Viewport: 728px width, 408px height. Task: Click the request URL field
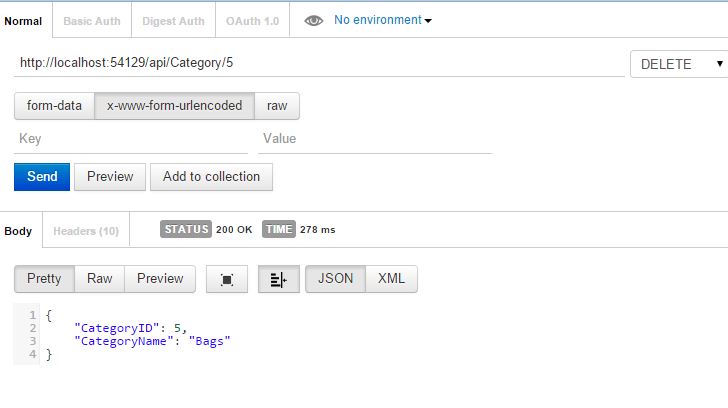pos(318,63)
